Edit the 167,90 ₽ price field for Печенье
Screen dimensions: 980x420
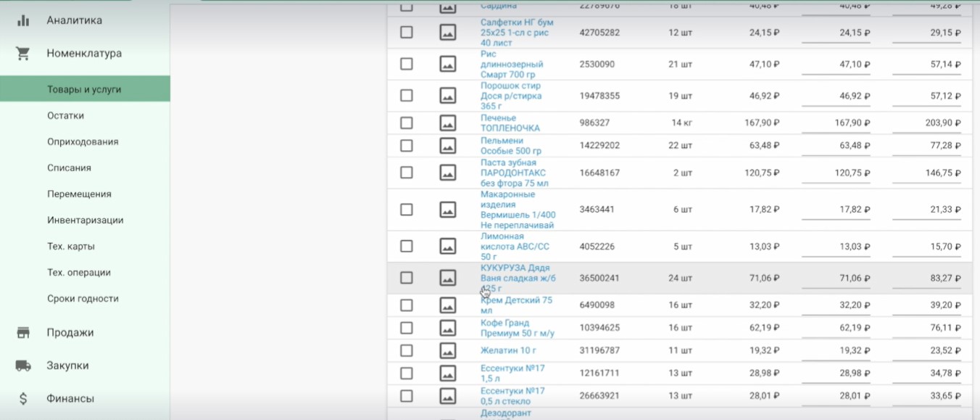coord(836,123)
